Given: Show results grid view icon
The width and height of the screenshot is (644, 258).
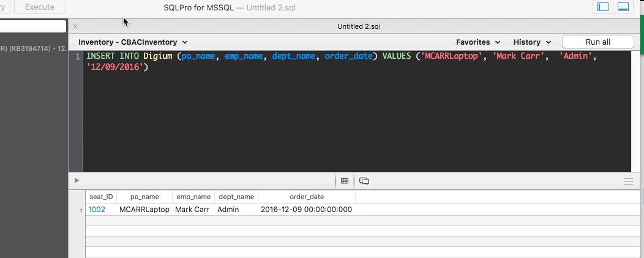Looking at the screenshot, I should pos(345,181).
